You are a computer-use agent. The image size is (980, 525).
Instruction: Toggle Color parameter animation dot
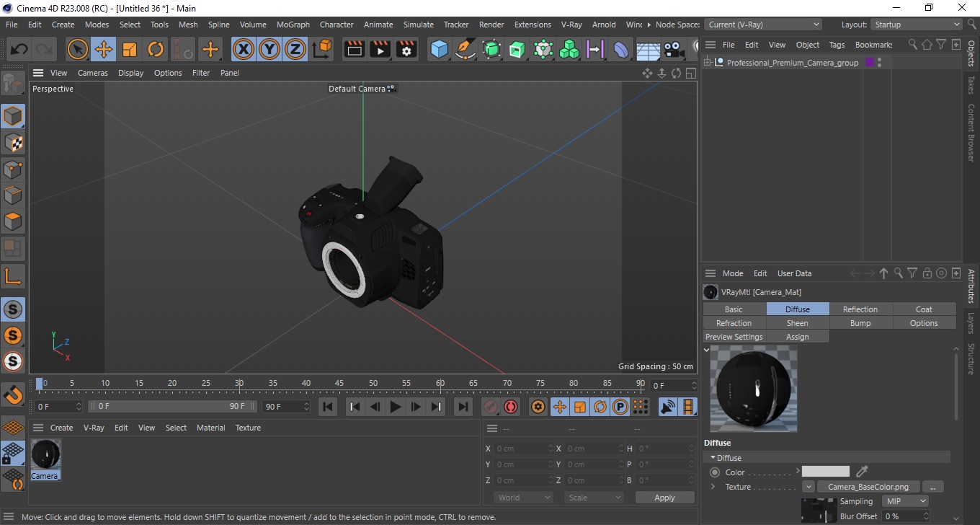(x=715, y=472)
